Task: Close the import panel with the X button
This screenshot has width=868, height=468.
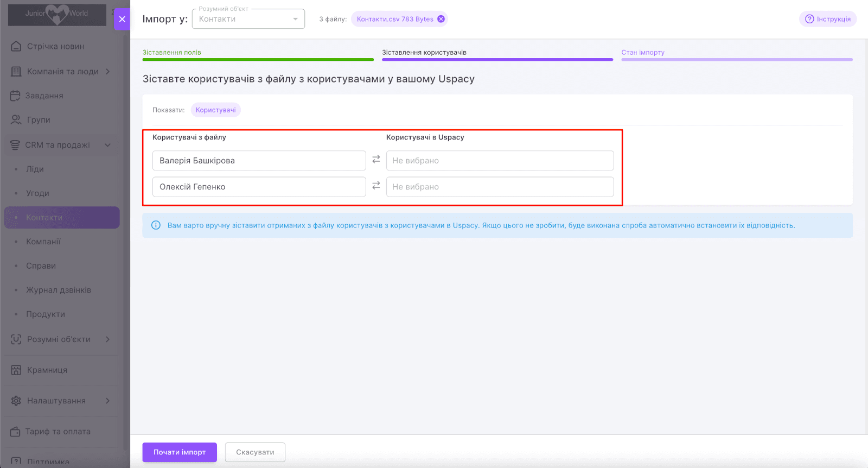Action: (x=122, y=19)
